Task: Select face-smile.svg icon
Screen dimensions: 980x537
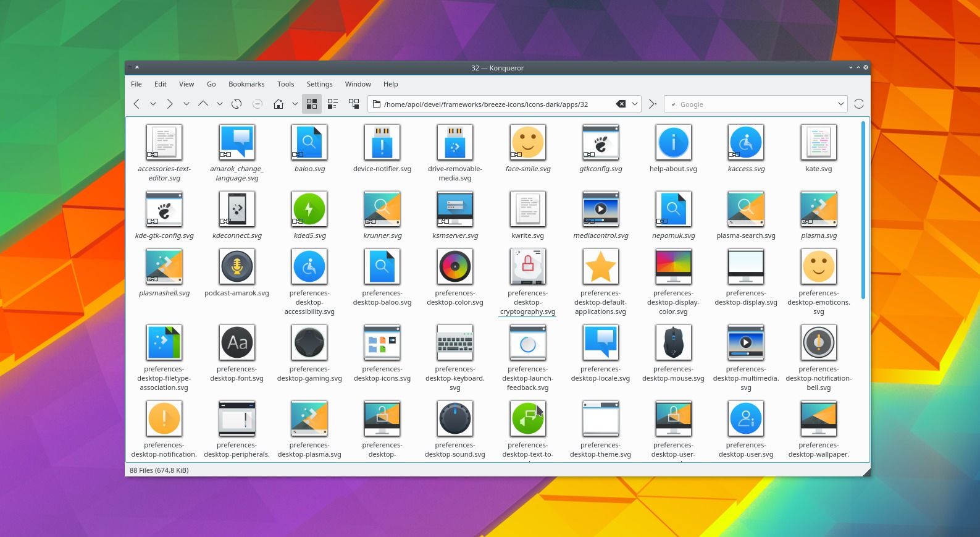Action: (528, 142)
